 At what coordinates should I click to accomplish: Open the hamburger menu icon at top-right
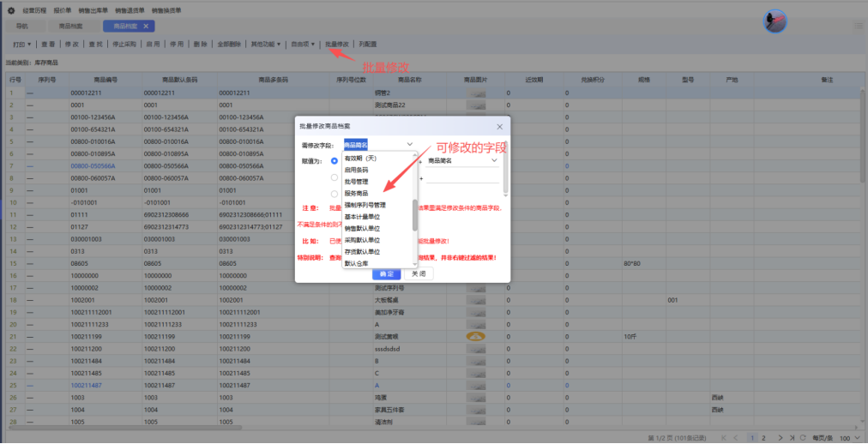858,27
